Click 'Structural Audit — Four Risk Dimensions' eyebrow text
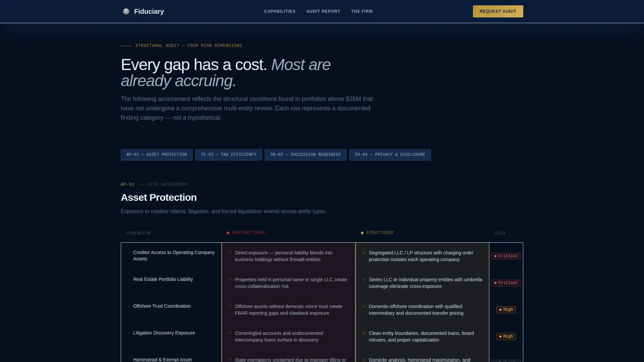644x362 pixels. click(189, 46)
